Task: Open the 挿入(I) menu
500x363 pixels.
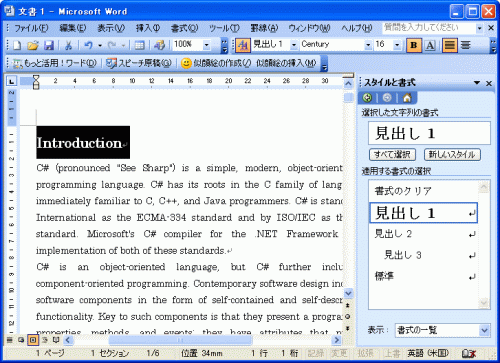Action: tap(148, 28)
